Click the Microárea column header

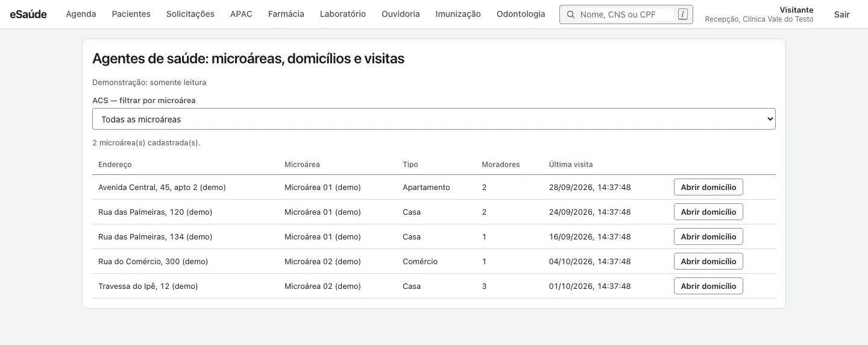[302, 164]
